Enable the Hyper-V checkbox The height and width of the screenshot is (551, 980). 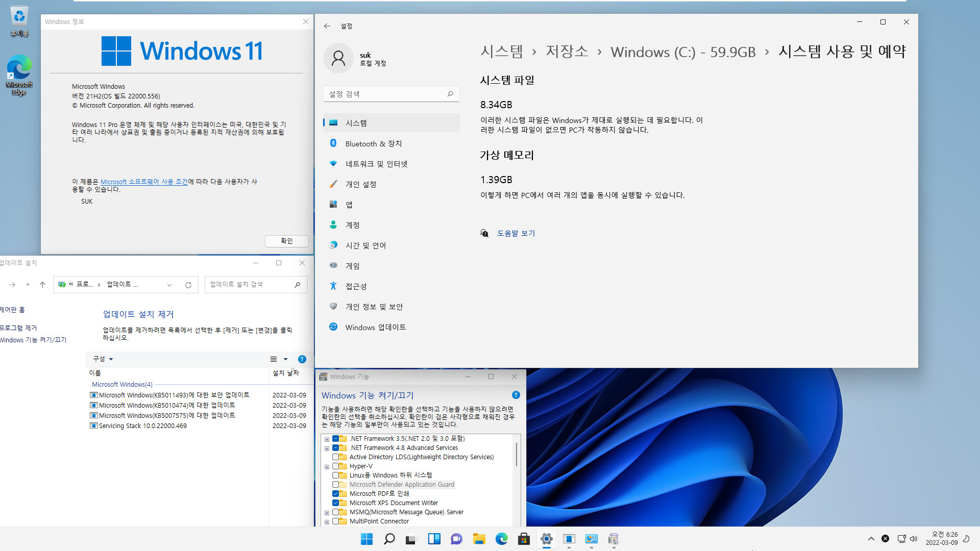coord(335,466)
